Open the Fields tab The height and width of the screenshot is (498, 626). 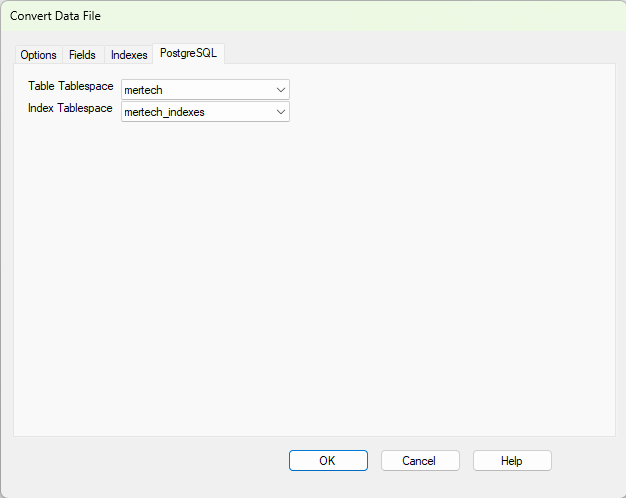82,55
